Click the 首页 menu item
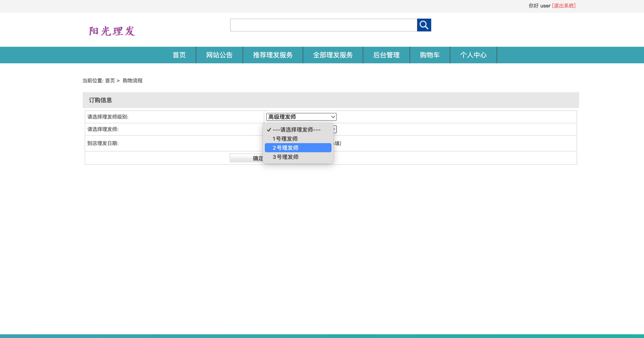The image size is (644, 338). click(x=179, y=55)
